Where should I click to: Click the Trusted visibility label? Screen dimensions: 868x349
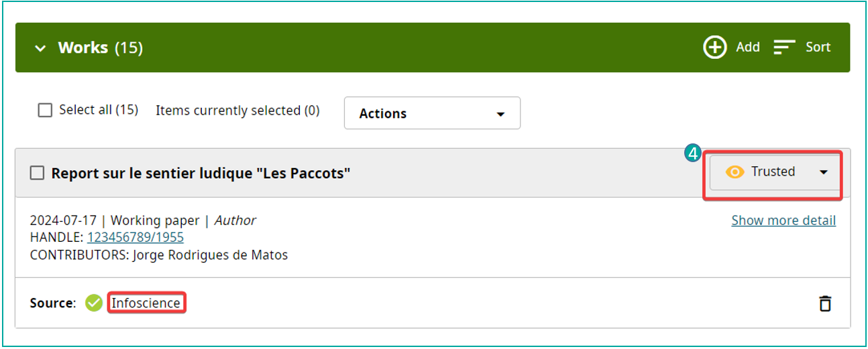pyautogui.click(x=773, y=171)
